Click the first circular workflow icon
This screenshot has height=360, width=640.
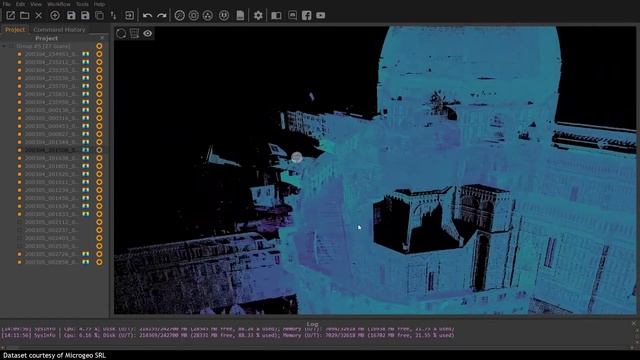coord(180,16)
